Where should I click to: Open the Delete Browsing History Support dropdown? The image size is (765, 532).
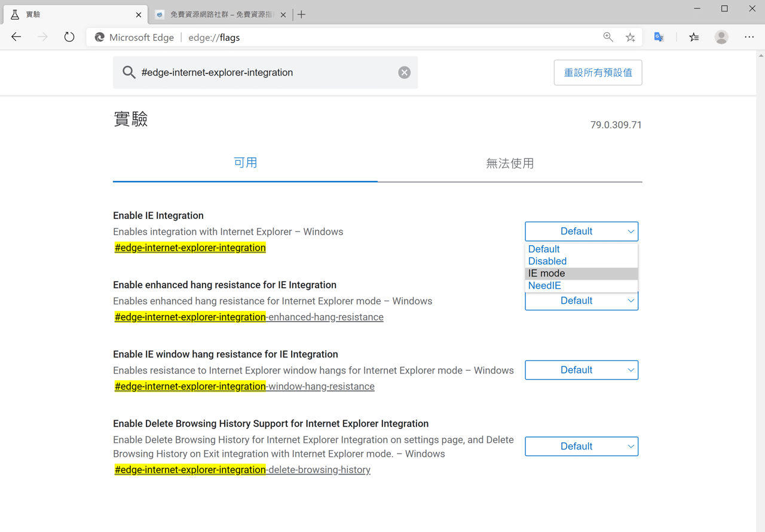[x=582, y=447]
